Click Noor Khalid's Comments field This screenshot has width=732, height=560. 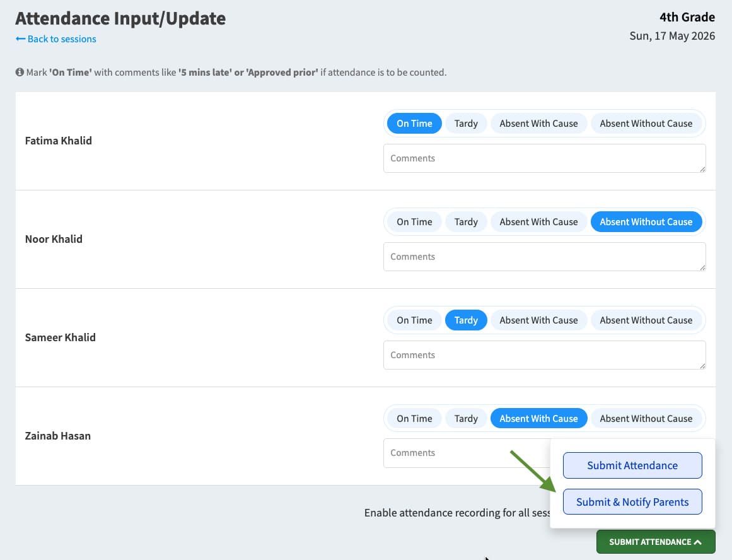pos(544,257)
